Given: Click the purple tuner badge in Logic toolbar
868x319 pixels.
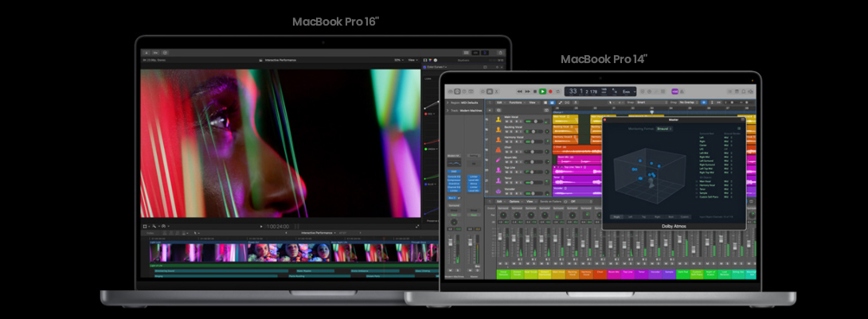Looking at the screenshot, I should [674, 92].
